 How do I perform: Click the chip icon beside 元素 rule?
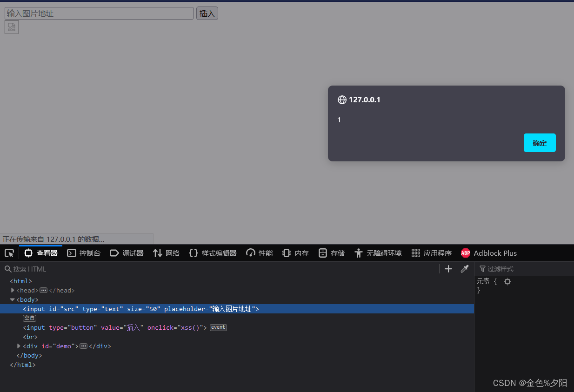click(x=507, y=281)
